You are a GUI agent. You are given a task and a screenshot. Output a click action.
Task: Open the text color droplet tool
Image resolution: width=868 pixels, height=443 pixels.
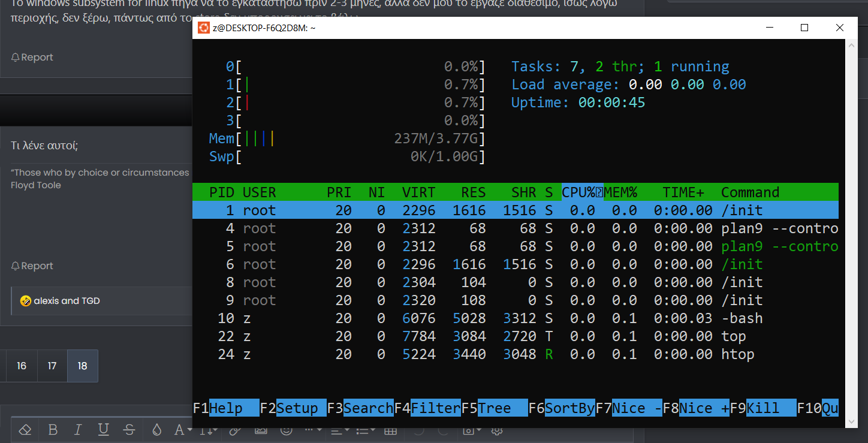click(156, 430)
